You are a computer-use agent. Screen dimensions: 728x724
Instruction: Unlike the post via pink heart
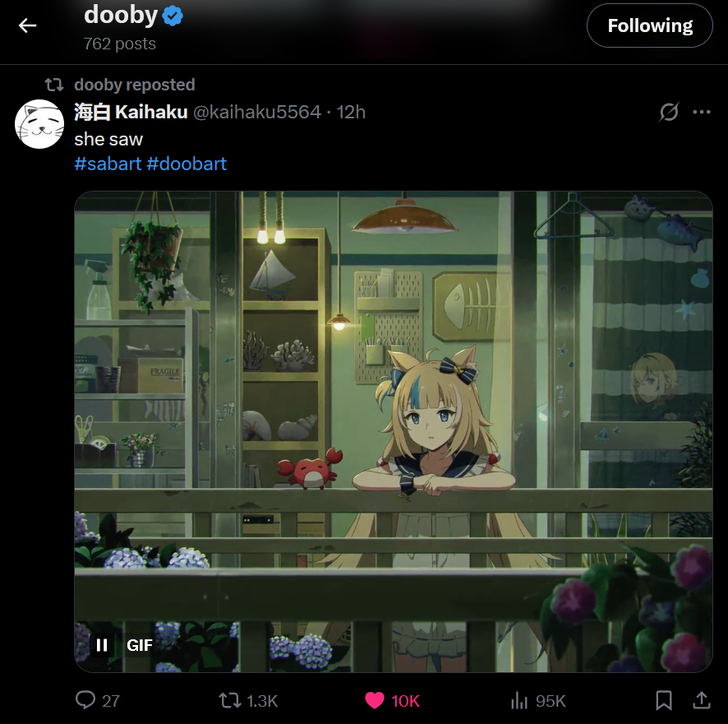374,700
